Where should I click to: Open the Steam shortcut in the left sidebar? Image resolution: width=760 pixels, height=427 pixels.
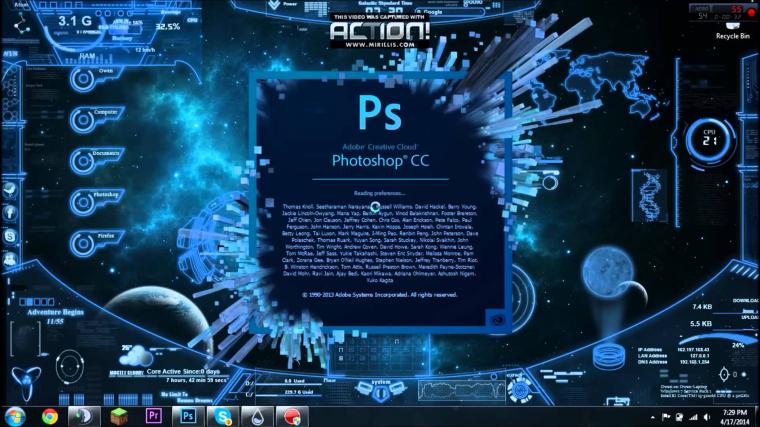pyautogui.click(x=10, y=190)
